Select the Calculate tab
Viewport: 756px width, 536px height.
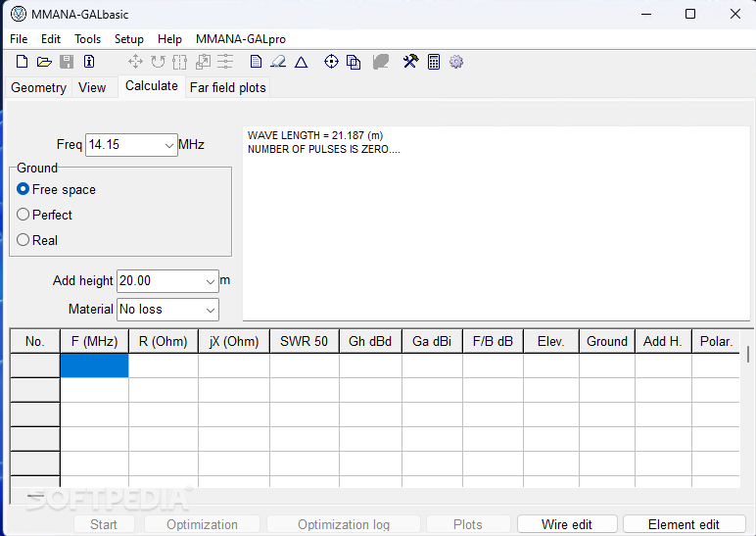(152, 86)
